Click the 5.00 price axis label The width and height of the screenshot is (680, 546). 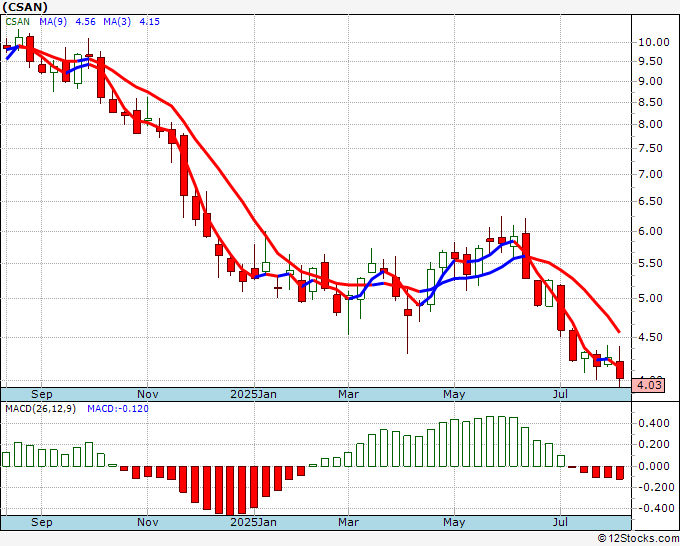point(650,298)
